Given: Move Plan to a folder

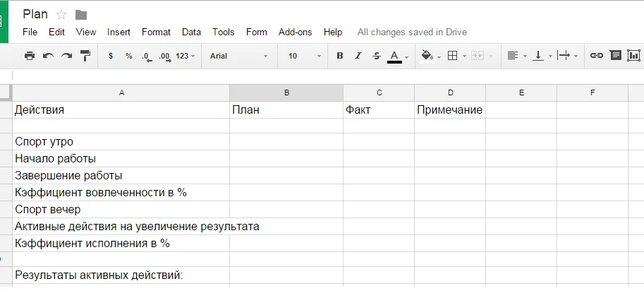Looking at the screenshot, I should pyautogui.click(x=81, y=16).
